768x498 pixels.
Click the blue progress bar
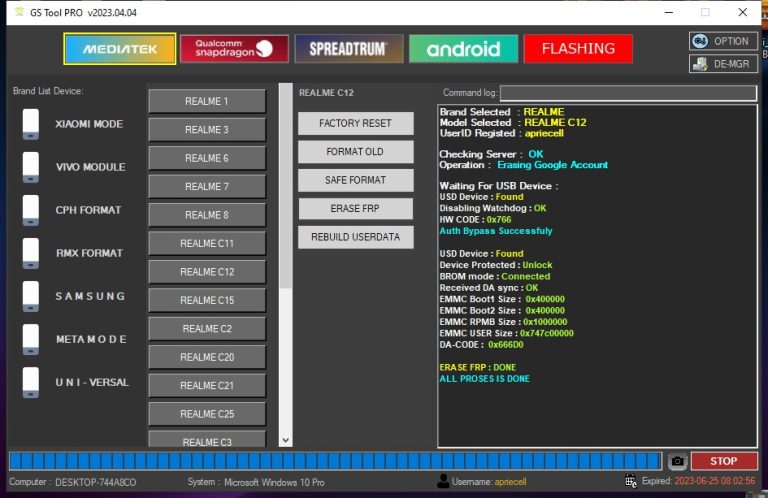(x=336, y=461)
